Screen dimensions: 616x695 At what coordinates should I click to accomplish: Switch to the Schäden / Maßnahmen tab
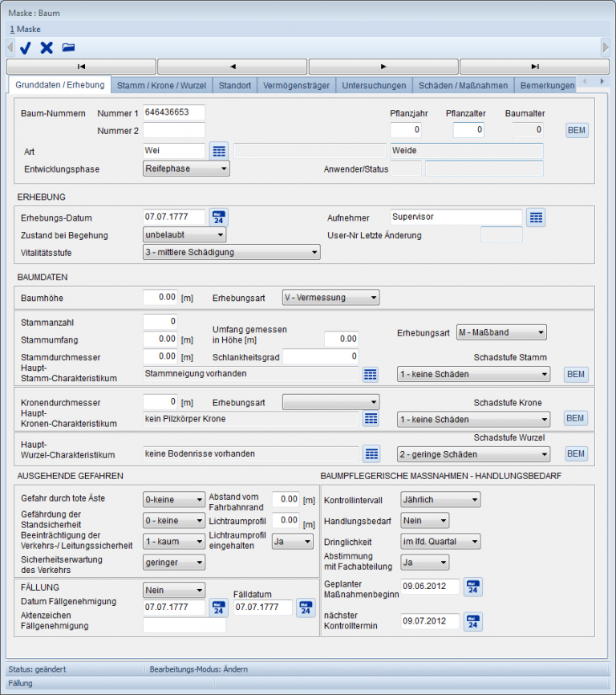click(x=463, y=85)
